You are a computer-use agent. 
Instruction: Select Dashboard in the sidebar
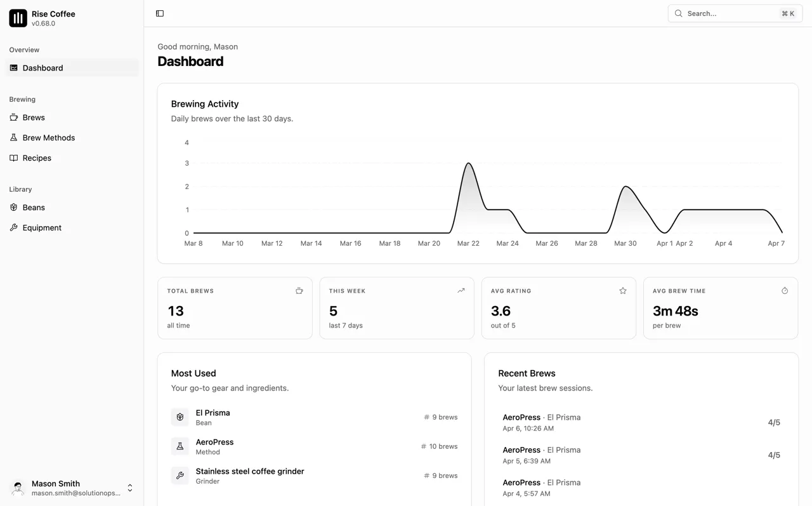click(43, 68)
